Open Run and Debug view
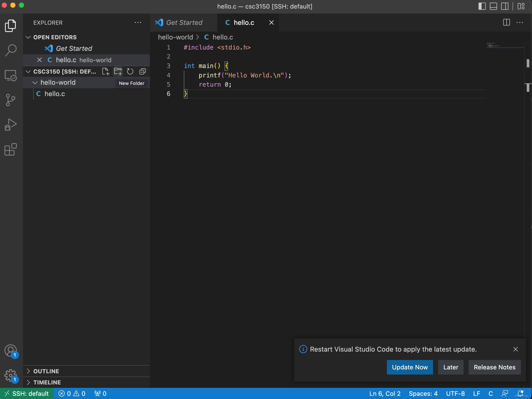532x399 pixels. 11,124
